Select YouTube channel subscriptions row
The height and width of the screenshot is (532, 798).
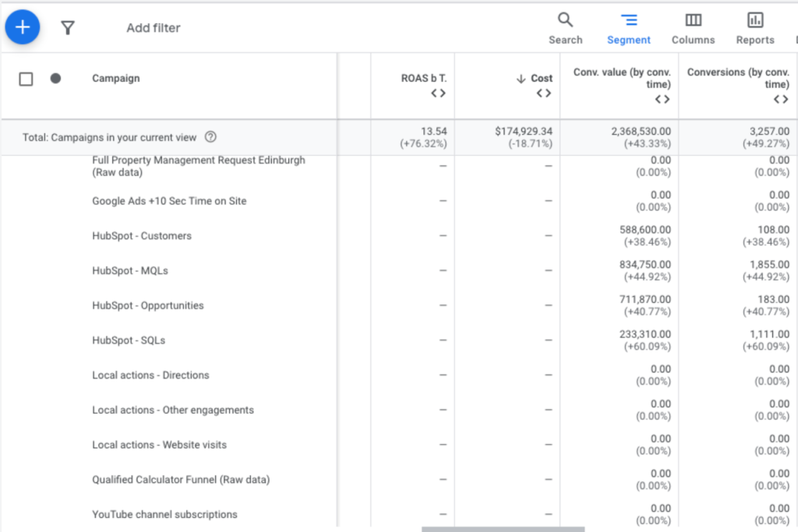(164, 514)
